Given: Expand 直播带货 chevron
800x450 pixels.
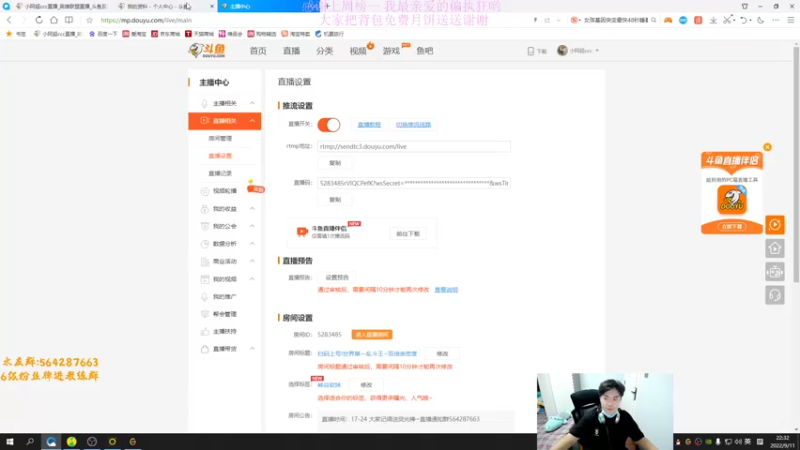Looking at the screenshot, I should (x=252, y=349).
